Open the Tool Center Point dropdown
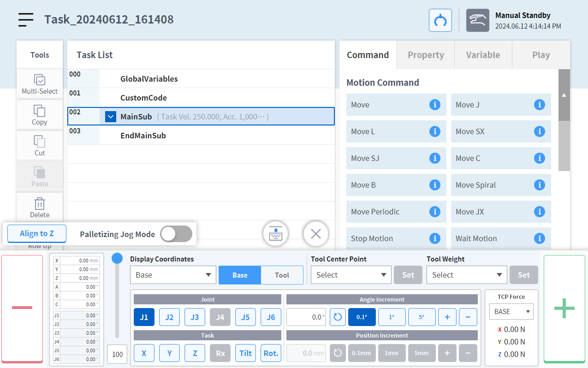This screenshot has width=588, height=368. click(x=351, y=275)
